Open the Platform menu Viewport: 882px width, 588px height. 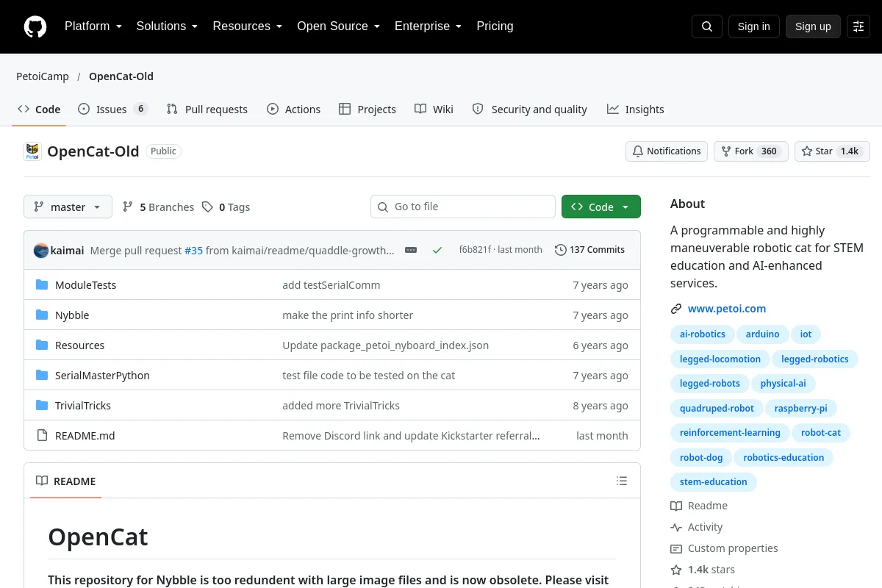(x=93, y=26)
